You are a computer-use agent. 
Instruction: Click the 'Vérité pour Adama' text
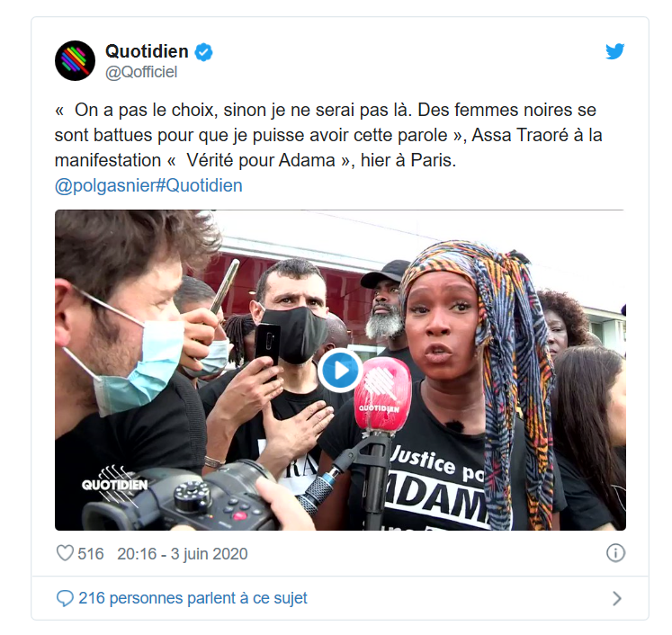point(261,160)
